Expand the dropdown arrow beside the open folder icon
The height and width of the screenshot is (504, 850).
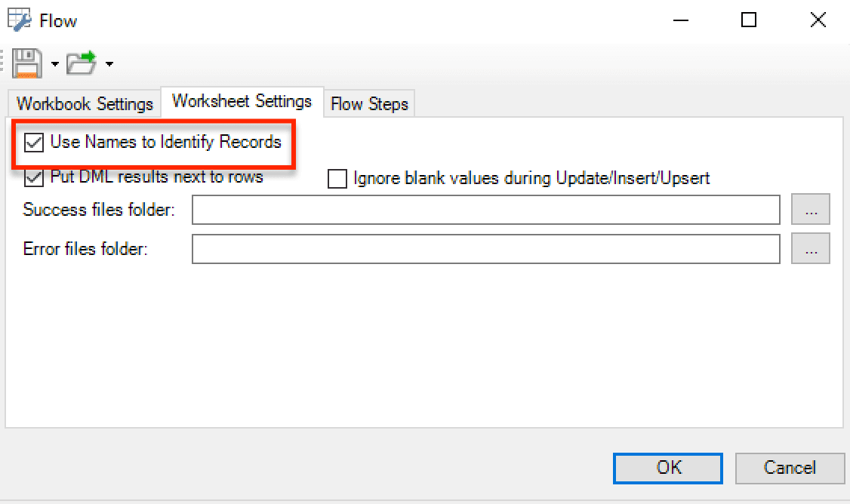coord(109,64)
